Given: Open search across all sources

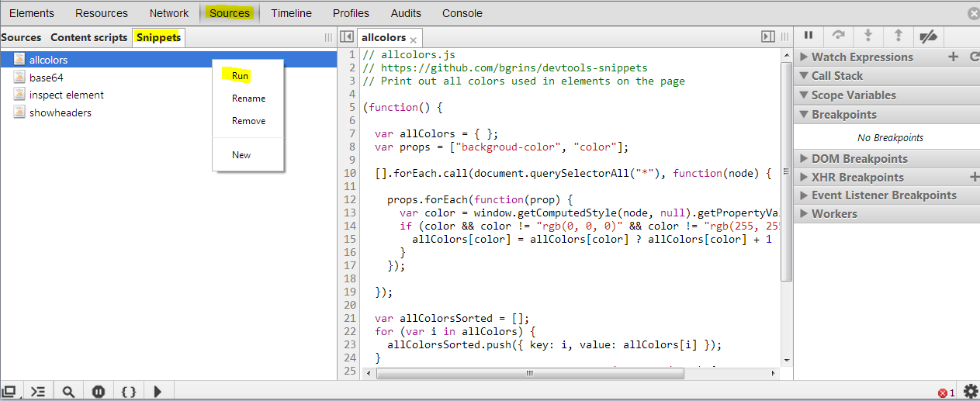Looking at the screenshot, I should pyautogui.click(x=68, y=392).
